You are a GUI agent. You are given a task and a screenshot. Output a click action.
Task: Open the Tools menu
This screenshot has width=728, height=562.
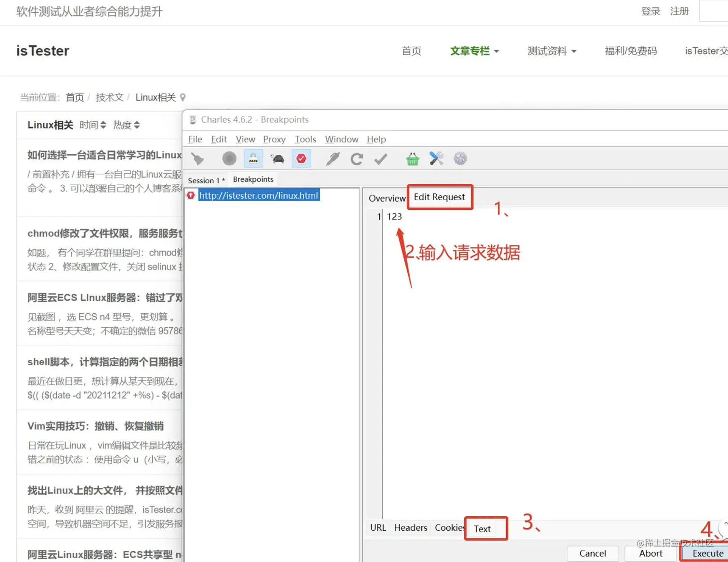pos(305,139)
